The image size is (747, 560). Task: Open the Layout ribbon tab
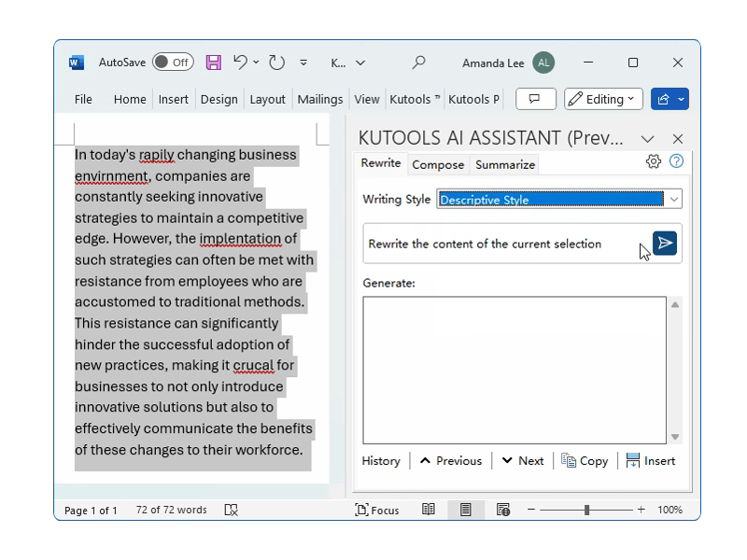tap(267, 99)
